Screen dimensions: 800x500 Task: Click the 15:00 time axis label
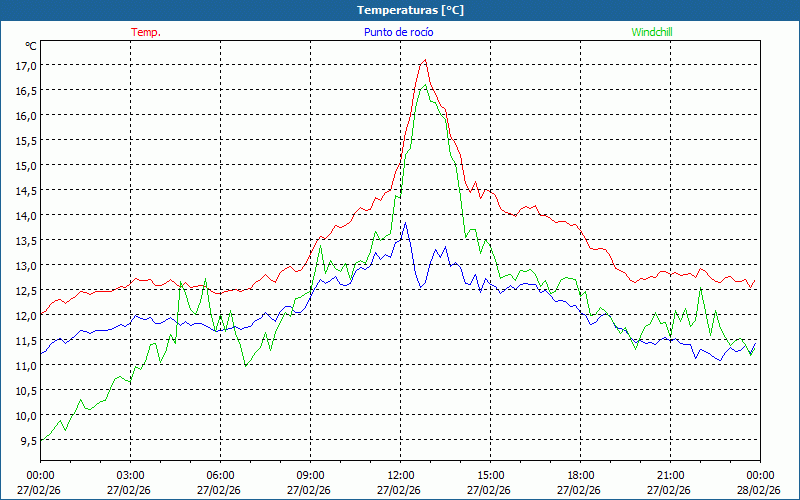(x=490, y=475)
